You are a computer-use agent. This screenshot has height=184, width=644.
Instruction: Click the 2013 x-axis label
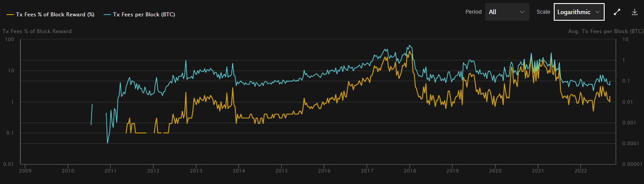[196, 170]
